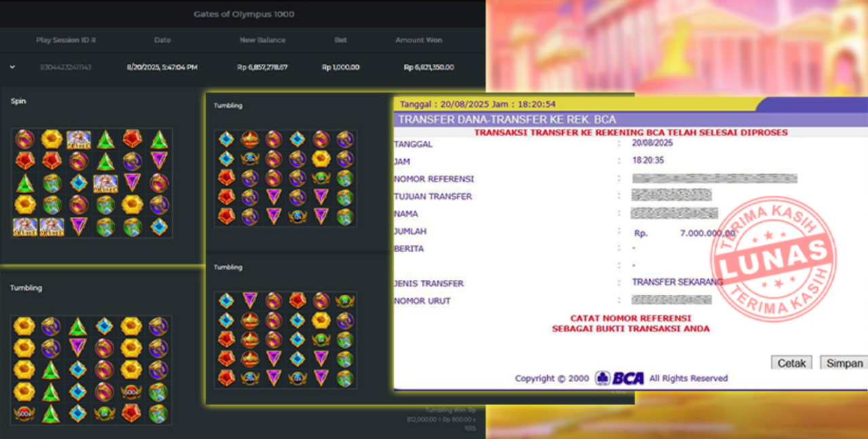This screenshot has height=439, width=868.
Task: Click the date 8/20/2025, 5:47:04 PM
Action: pos(162,67)
